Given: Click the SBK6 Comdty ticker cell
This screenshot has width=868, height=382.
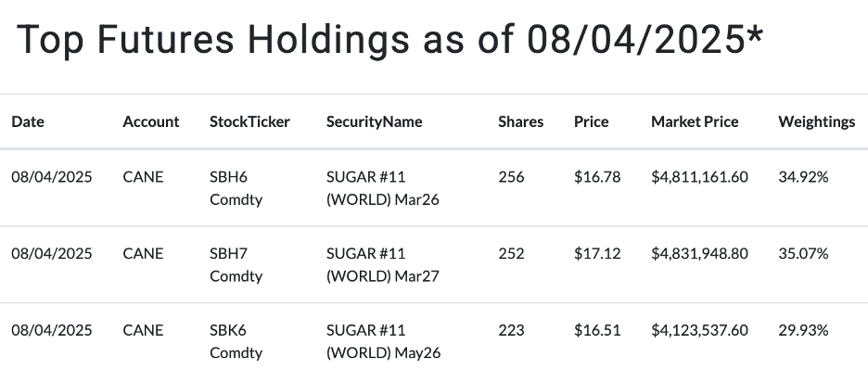Looking at the screenshot, I should (x=236, y=341).
